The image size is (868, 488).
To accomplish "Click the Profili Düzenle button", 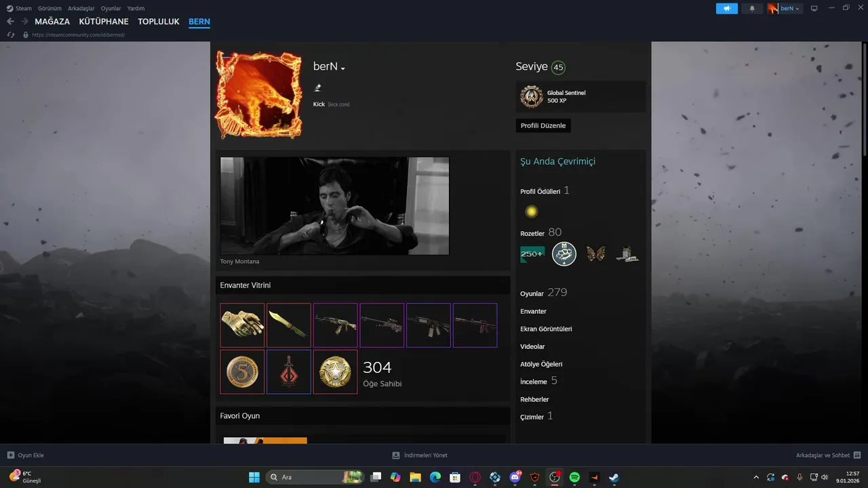I will coord(543,125).
